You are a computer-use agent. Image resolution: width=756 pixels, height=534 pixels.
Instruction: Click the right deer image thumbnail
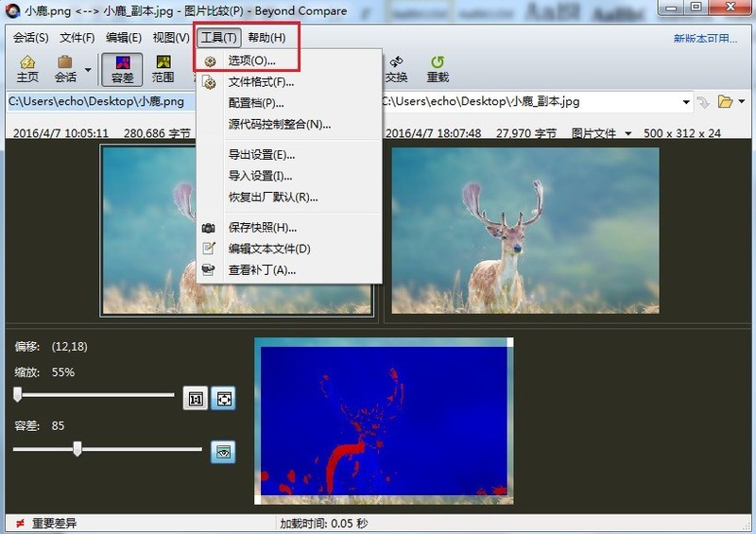(x=525, y=230)
